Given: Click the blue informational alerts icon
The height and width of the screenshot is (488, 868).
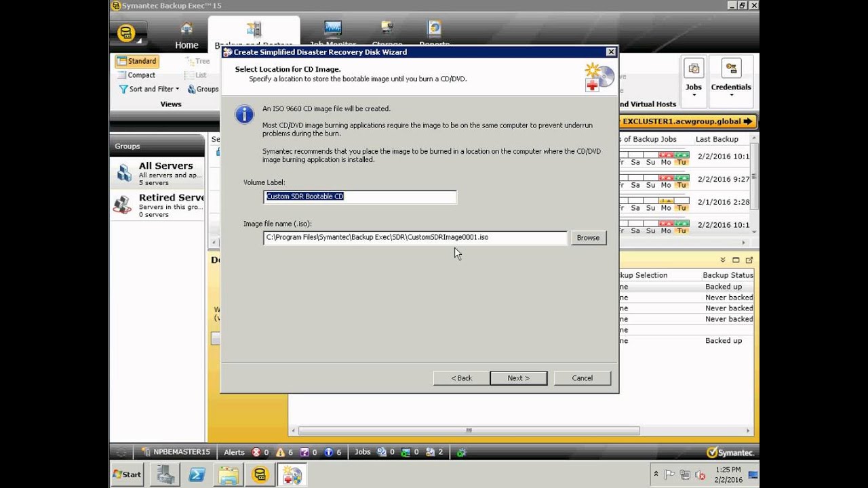Looking at the screenshot, I should point(329,452).
